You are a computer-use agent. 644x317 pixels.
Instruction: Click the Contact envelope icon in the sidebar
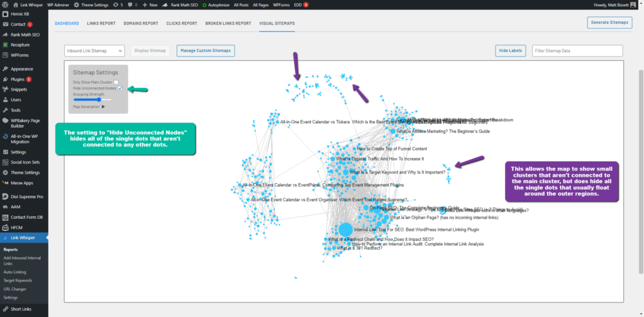pos(5,25)
